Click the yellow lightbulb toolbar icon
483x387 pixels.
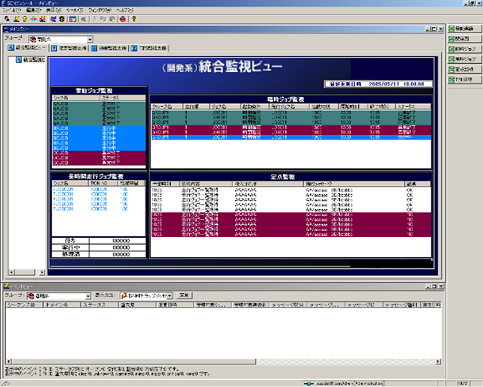[x=25, y=19]
